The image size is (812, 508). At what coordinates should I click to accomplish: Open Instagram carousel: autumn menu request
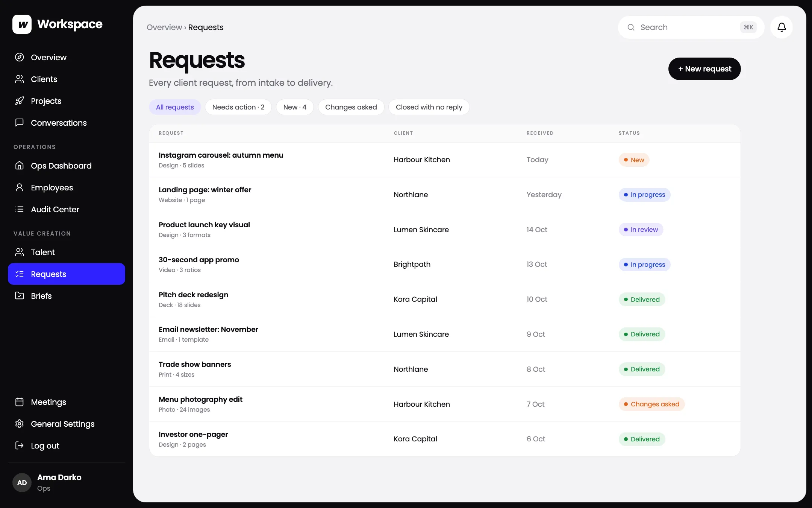click(445, 160)
